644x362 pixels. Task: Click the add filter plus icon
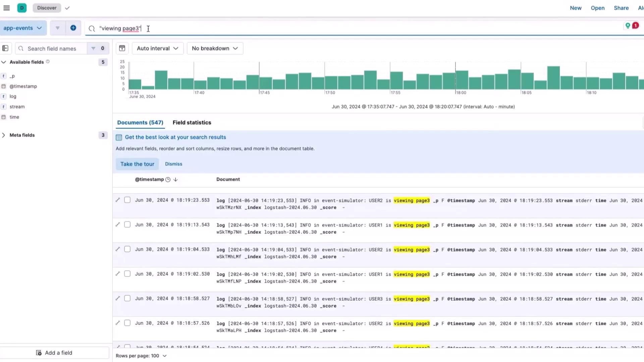(73, 28)
